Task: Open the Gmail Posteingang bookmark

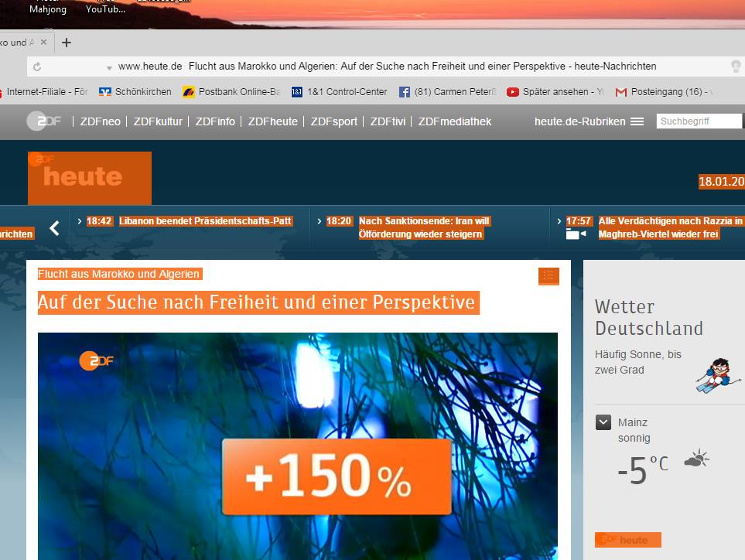Action: click(x=663, y=92)
